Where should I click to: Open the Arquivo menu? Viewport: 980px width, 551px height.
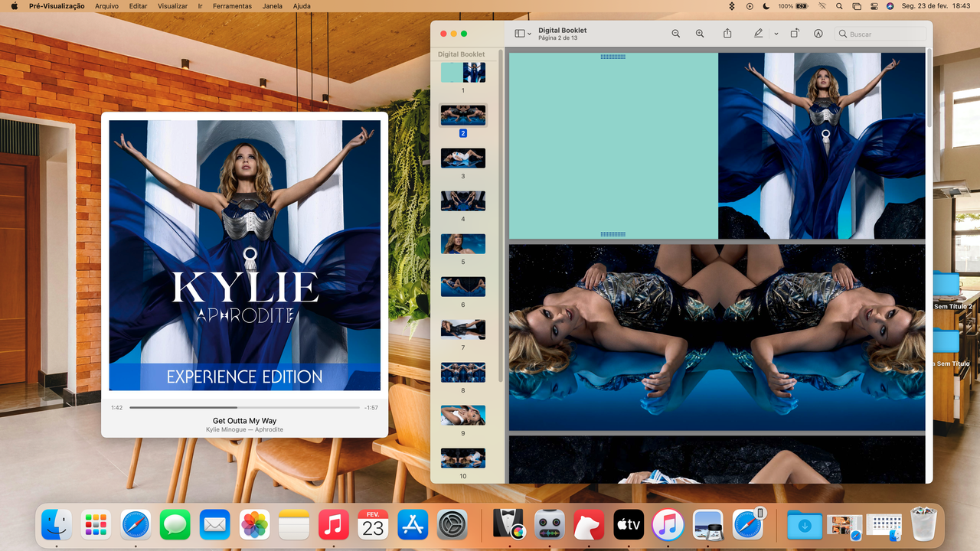click(106, 6)
